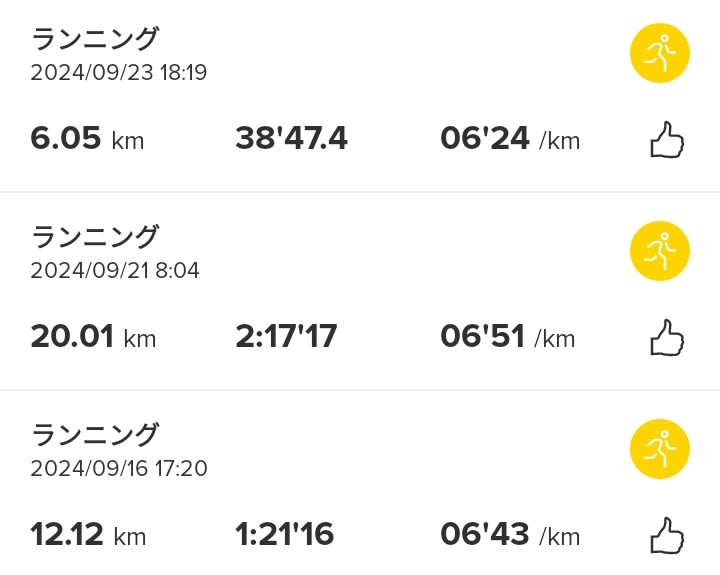Tap running icon for 2024/09/21 activity
720x575 pixels.
[x=659, y=251]
